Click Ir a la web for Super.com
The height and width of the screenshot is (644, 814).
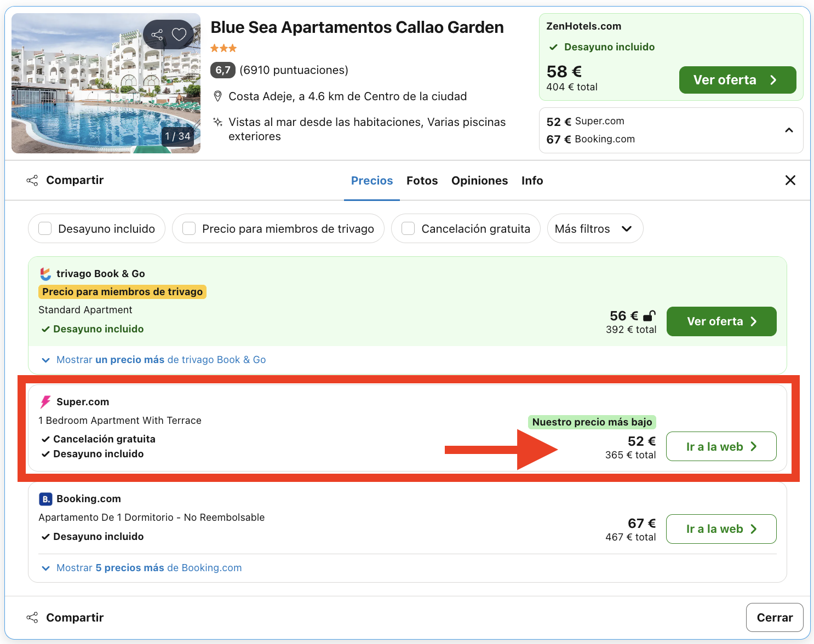(721, 446)
